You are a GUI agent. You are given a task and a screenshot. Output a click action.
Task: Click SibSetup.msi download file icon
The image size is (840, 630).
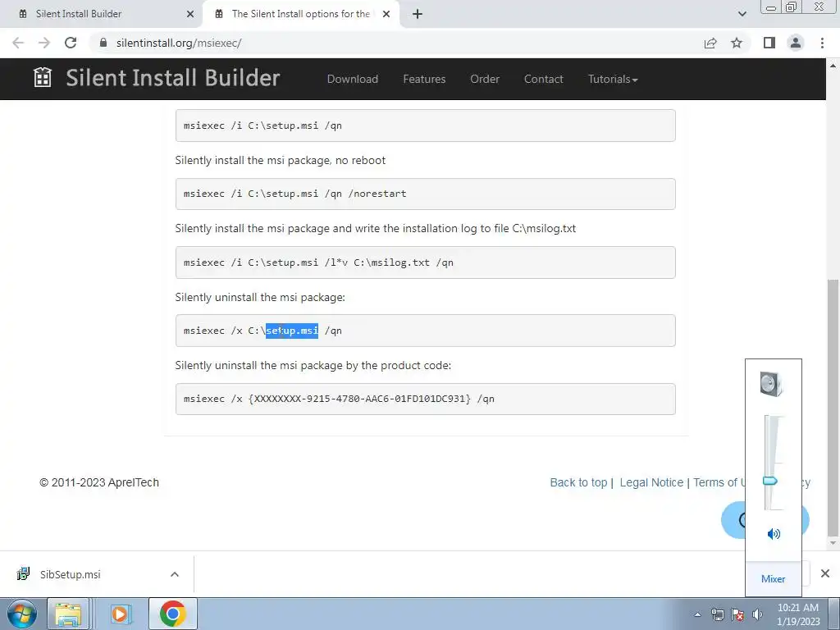pos(23,573)
